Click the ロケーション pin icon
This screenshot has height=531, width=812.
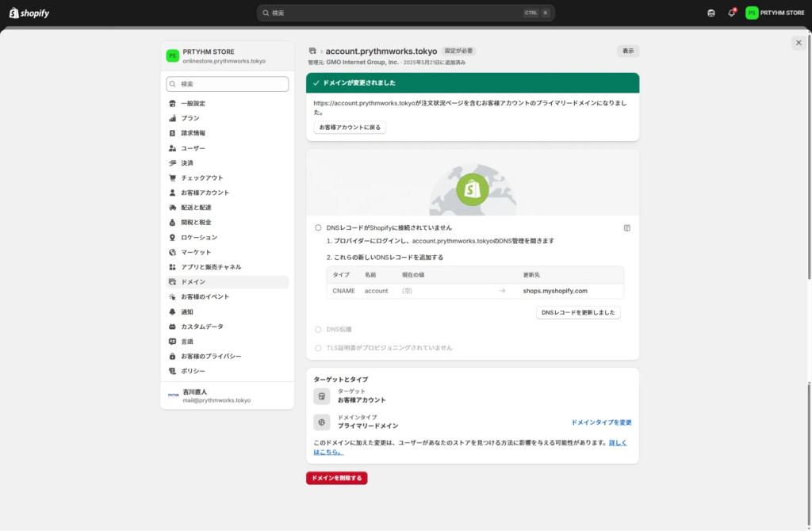(172, 238)
